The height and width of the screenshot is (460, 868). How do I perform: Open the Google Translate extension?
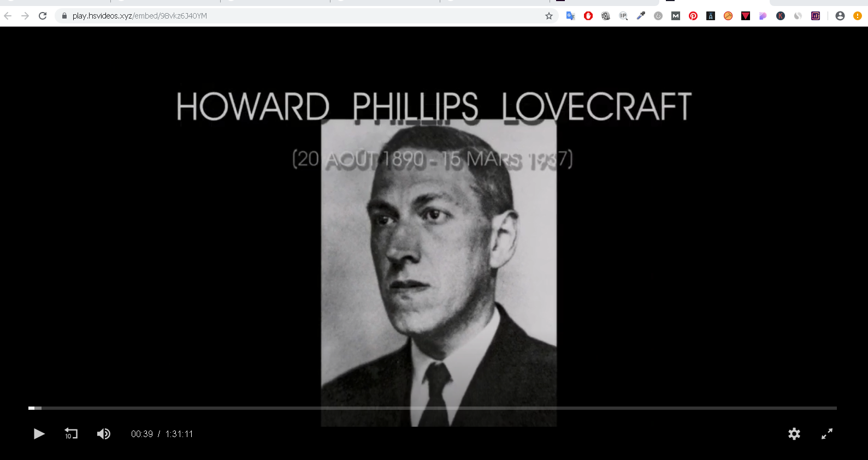(571, 16)
